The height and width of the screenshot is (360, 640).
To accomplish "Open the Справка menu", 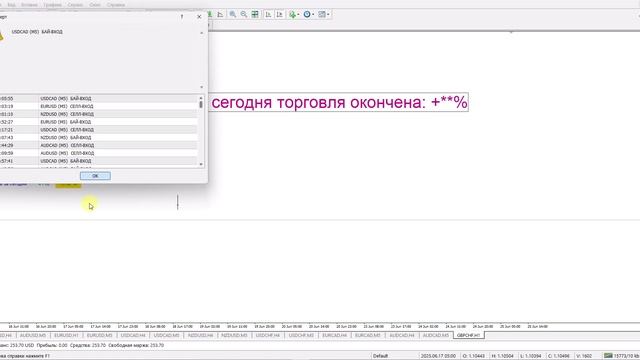I will point(116,5).
